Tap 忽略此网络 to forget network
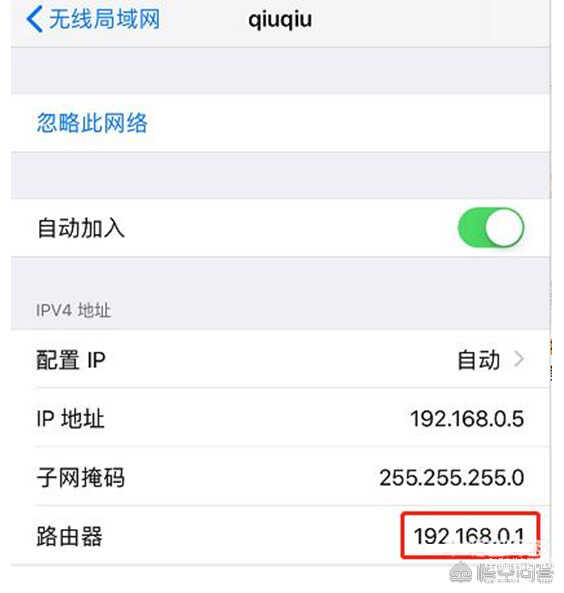564x593 pixels. click(x=92, y=123)
